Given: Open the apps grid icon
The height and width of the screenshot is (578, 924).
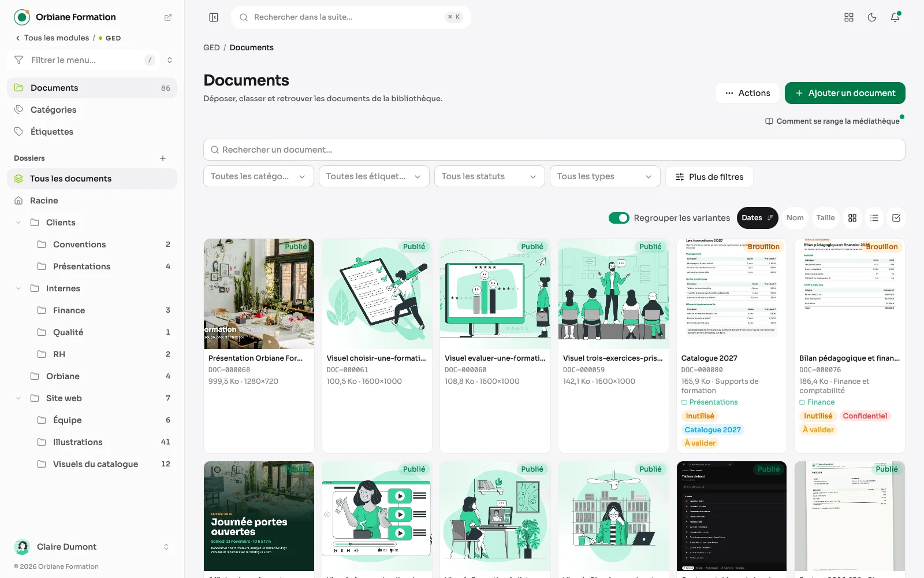Looking at the screenshot, I should pyautogui.click(x=849, y=17).
